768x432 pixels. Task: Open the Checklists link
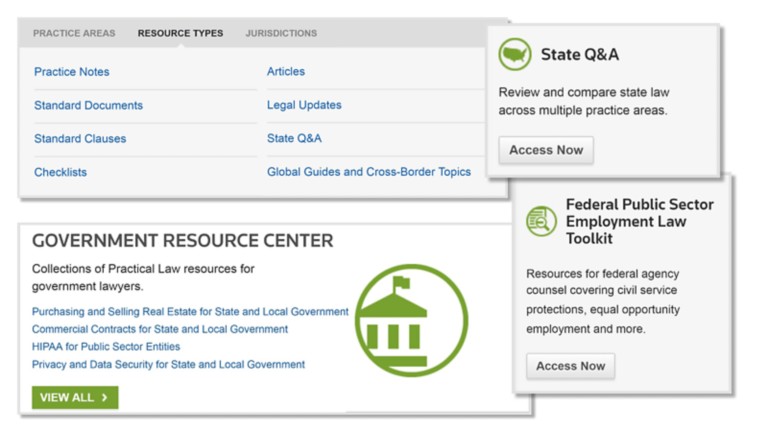pos(60,172)
